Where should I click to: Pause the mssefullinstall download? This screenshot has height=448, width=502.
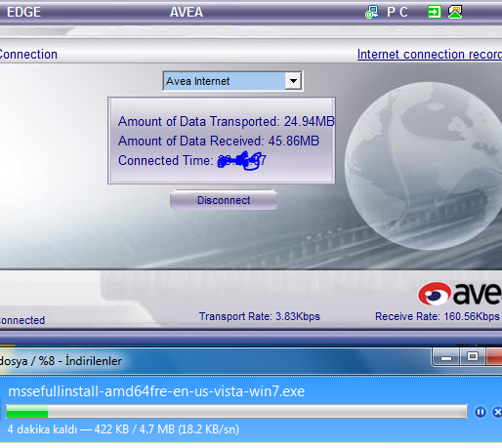pyautogui.click(x=481, y=412)
